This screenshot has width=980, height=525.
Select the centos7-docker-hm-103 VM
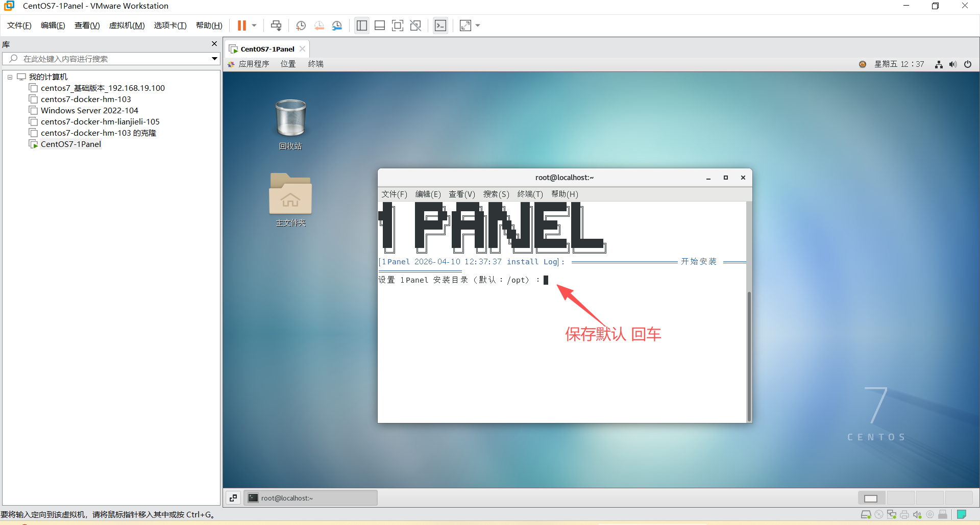coord(80,99)
